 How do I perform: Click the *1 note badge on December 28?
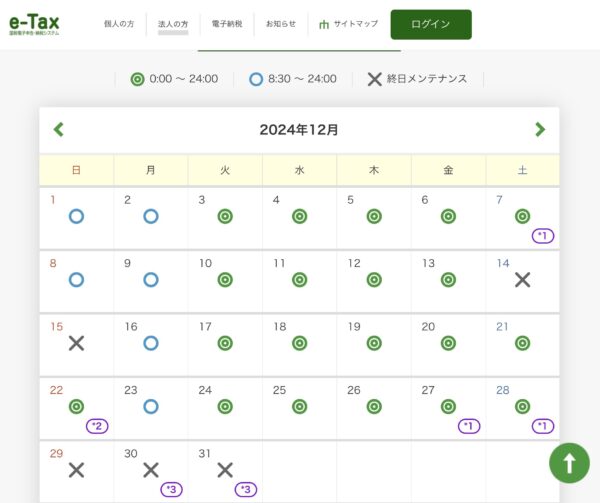[543, 426]
